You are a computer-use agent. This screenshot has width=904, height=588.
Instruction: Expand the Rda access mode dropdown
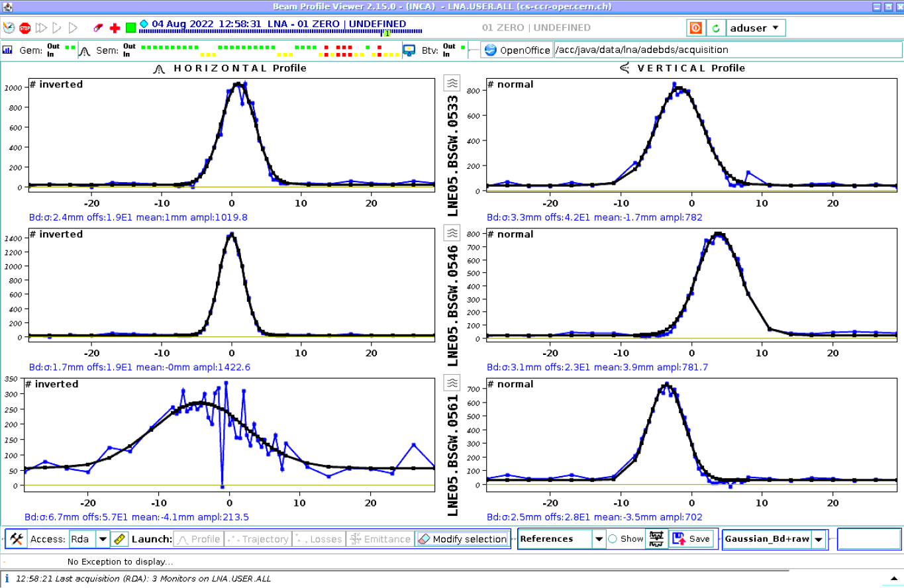(103, 539)
